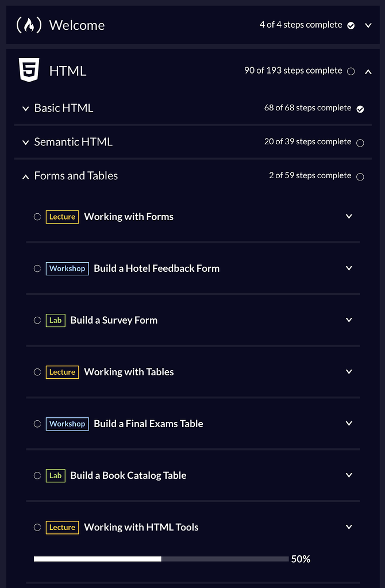Click the blue Workshop badge on Hotel Feedback Form
385x588 pixels.
[x=67, y=268]
